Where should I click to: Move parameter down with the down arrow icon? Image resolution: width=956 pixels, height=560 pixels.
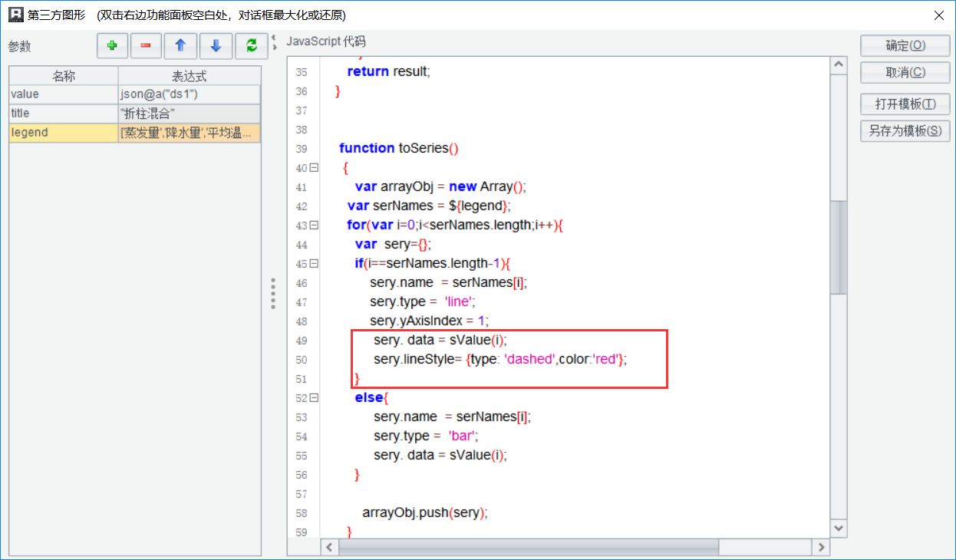(x=216, y=46)
